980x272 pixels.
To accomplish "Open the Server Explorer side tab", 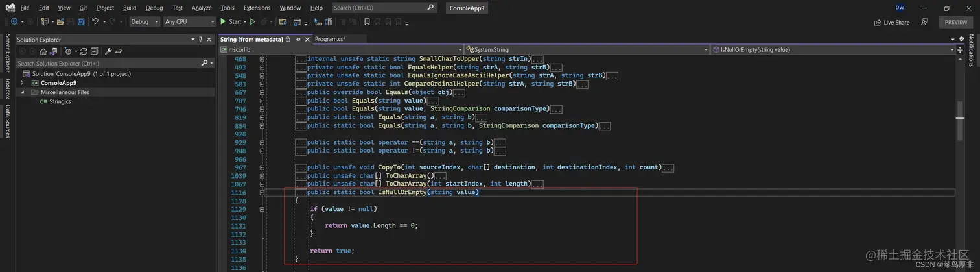I will (x=8, y=53).
